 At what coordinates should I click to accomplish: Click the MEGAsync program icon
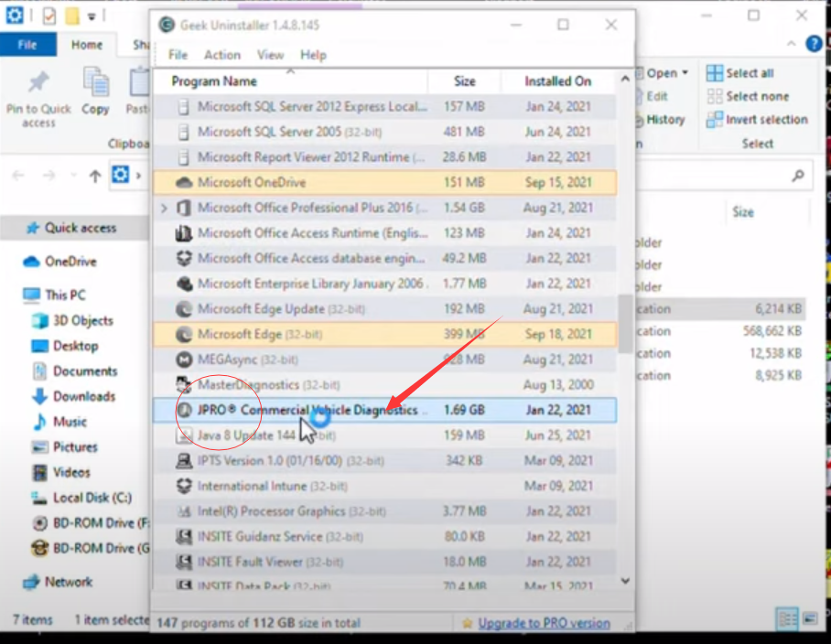(x=184, y=360)
